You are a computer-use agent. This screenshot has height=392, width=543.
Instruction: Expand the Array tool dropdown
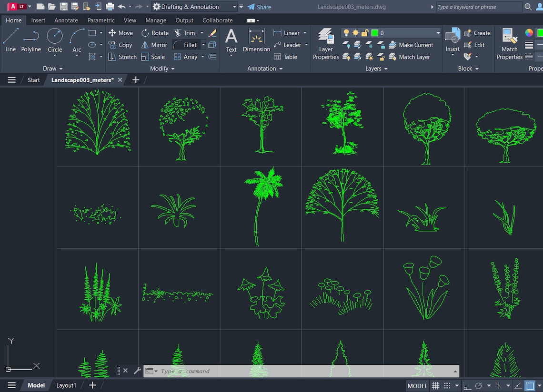coord(202,57)
